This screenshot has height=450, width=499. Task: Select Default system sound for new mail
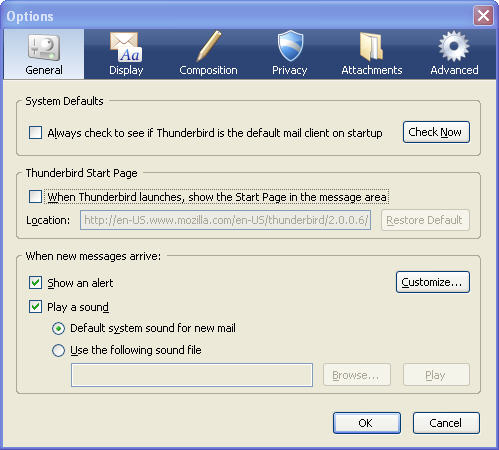58,329
